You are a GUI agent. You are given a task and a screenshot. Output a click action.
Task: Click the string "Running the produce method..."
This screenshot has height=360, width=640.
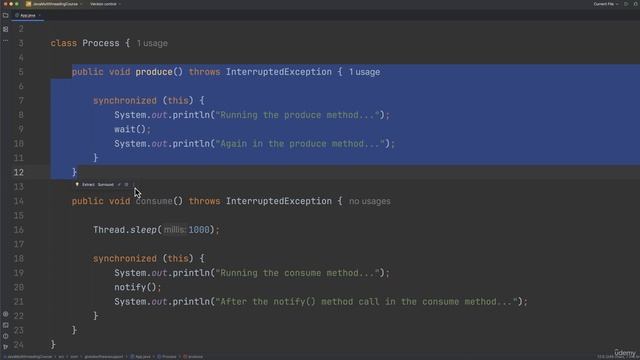(x=298, y=115)
